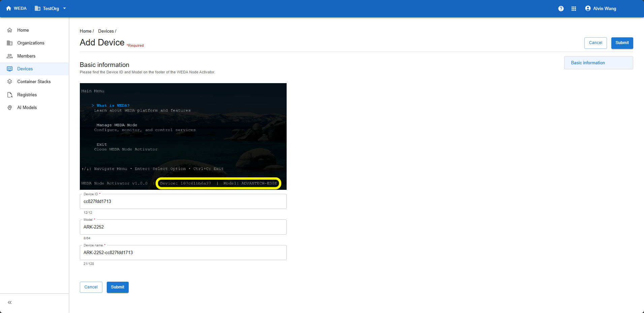Click the WEDA Node Activator screenshot image
The height and width of the screenshot is (313, 644).
point(183,136)
